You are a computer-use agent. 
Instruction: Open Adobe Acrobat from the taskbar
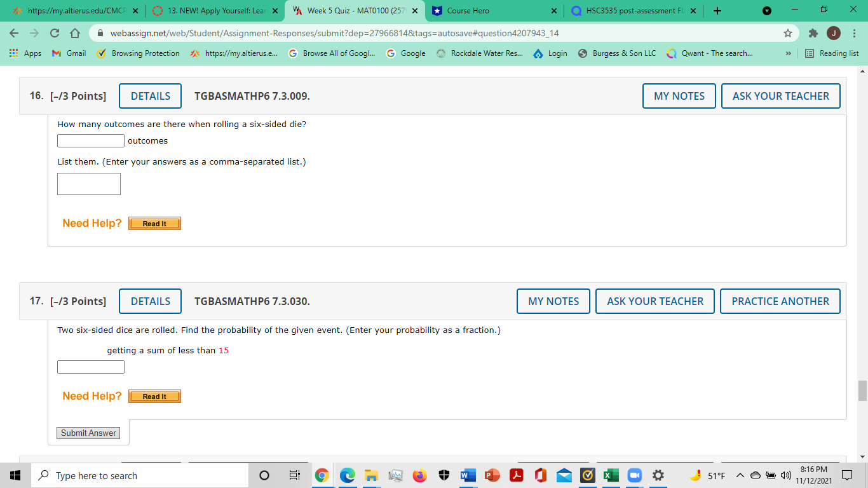(517, 475)
